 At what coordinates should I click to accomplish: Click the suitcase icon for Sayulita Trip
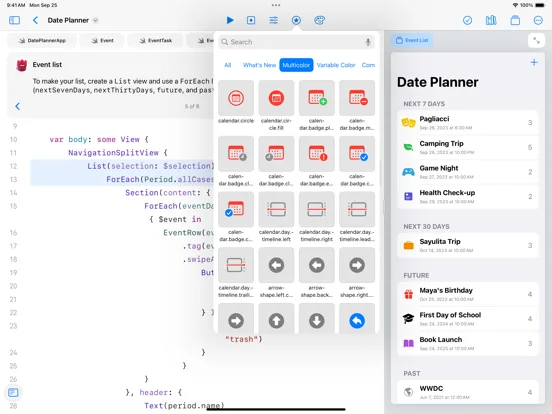(408, 245)
